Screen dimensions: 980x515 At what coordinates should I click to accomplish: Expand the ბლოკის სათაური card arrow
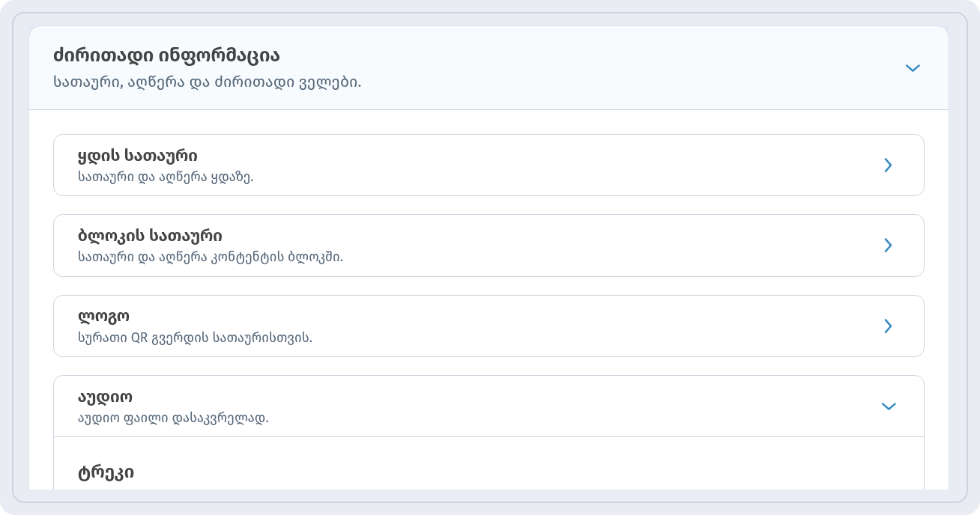point(888,246)
